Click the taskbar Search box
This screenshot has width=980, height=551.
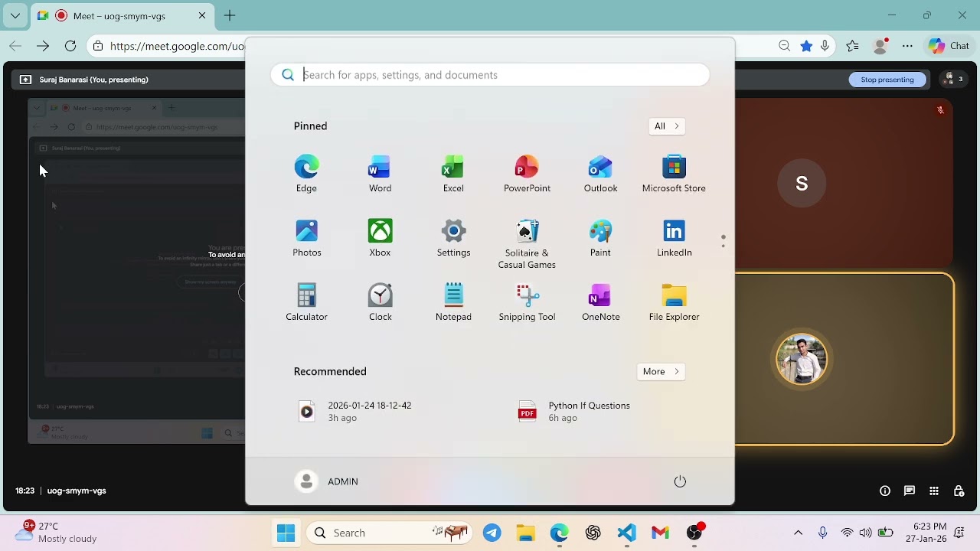(x=390, y=533)
